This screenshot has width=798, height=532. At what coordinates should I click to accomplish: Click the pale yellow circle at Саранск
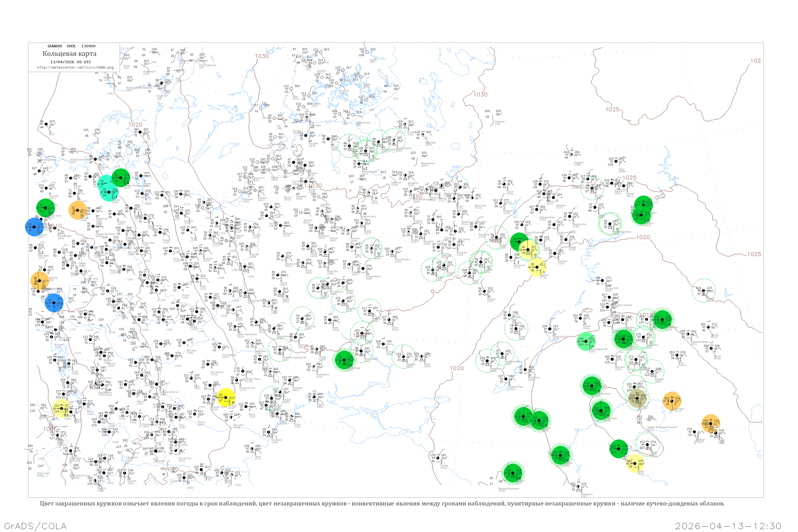(x=537, y=267)
